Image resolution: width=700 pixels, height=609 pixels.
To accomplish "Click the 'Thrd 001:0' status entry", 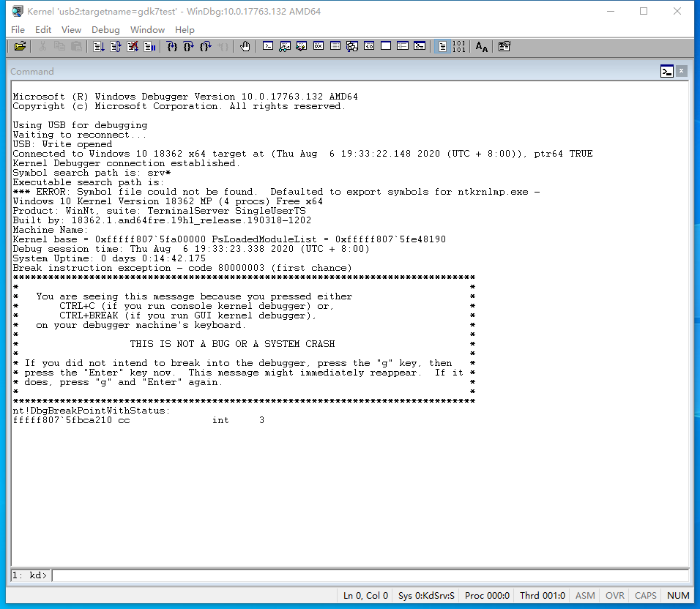I will tap(543, 596).
